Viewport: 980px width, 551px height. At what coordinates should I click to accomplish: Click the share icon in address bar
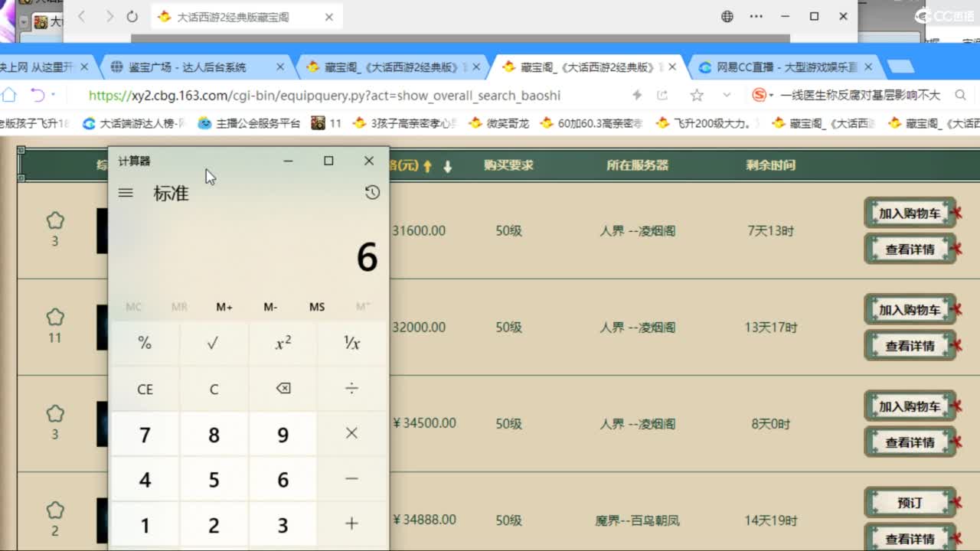pos(662,96)
